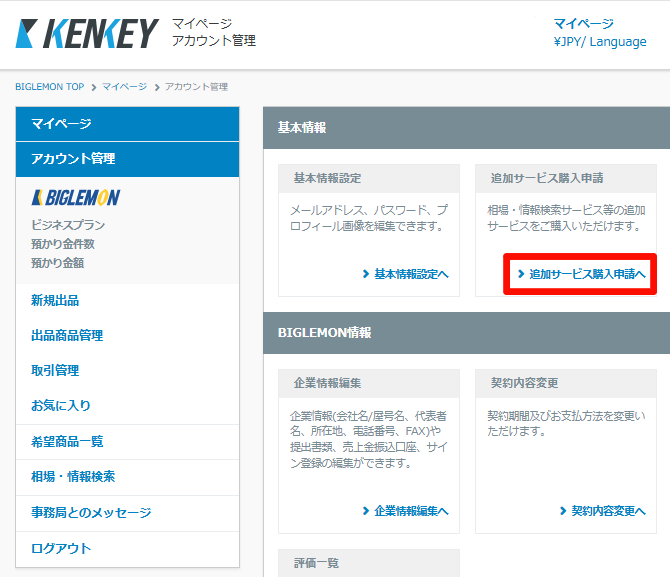The height and width of the screenshot is (577, 670).
Task: Click 基本情報設定 card title
Action: (327, 178)
